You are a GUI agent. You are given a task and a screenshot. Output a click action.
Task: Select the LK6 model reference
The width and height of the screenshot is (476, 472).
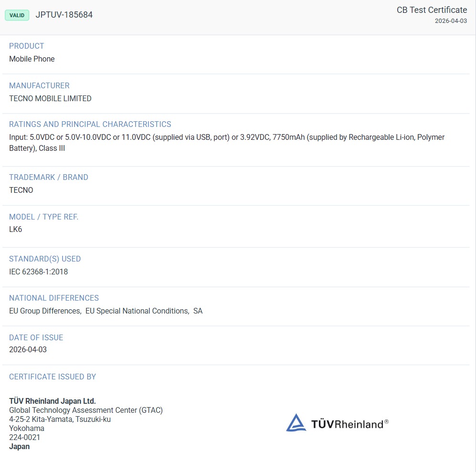(x=16, y=230)
